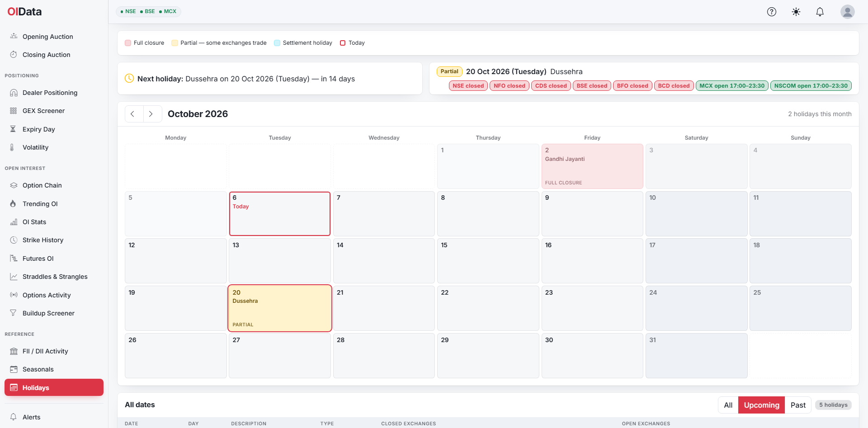868x428 pixels.
Task: Select today's cell, October 6
Action: pyautogui.click(x=280, y=214)
